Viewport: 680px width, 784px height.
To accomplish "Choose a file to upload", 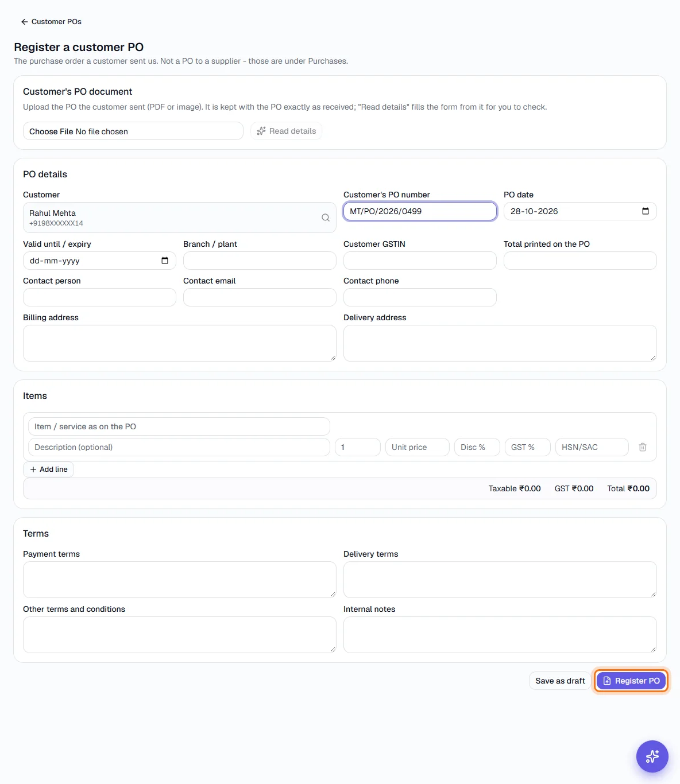I will pos(133,131).
